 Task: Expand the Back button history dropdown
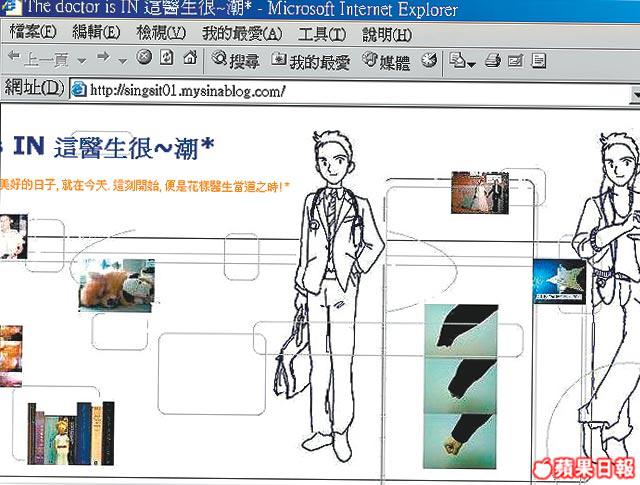pyautogui.click(x=79, y=60)
